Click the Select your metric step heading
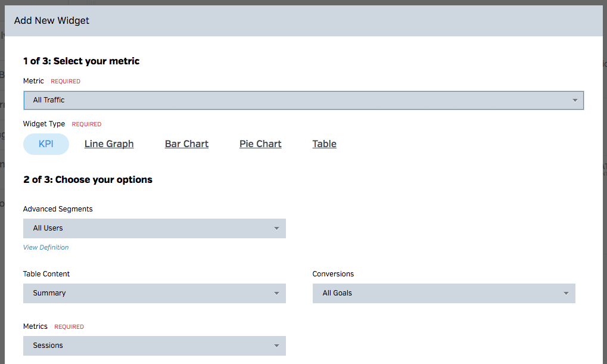The height and width of the screenshot is (364, 607). [81, 61]
